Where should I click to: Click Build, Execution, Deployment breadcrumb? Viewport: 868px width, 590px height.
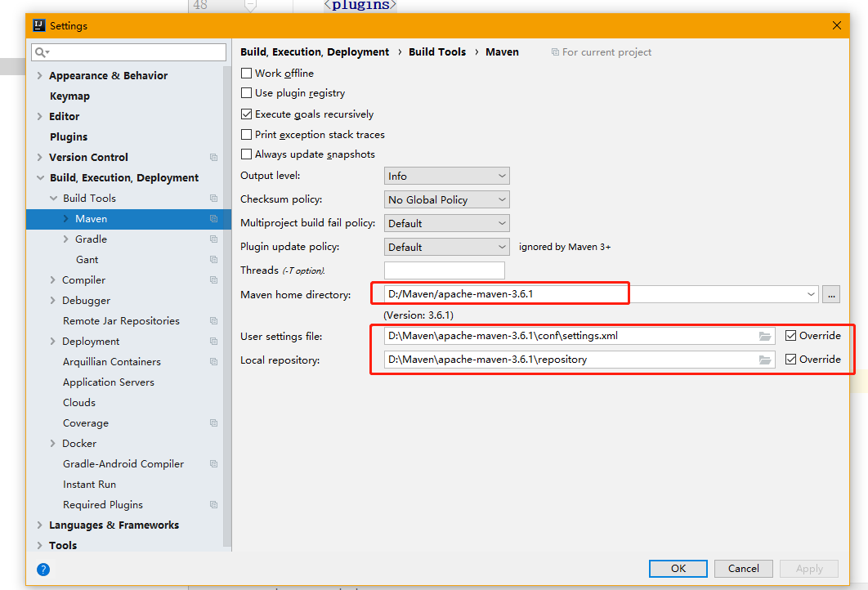pos(315,52)
